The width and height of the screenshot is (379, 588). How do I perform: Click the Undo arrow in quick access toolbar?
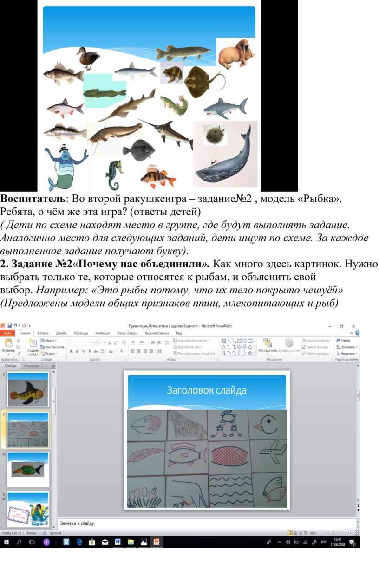coord(15,326)
